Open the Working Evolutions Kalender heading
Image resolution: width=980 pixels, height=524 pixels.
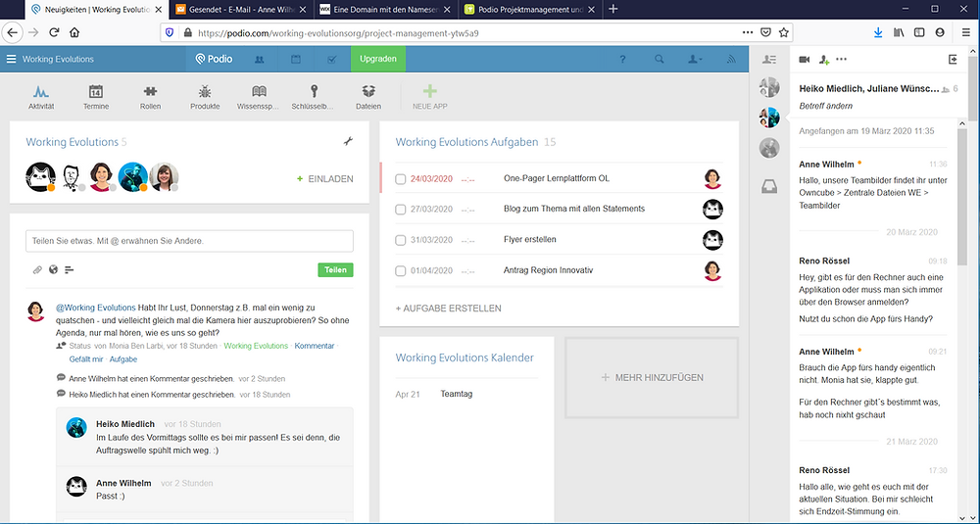point(465,357)
